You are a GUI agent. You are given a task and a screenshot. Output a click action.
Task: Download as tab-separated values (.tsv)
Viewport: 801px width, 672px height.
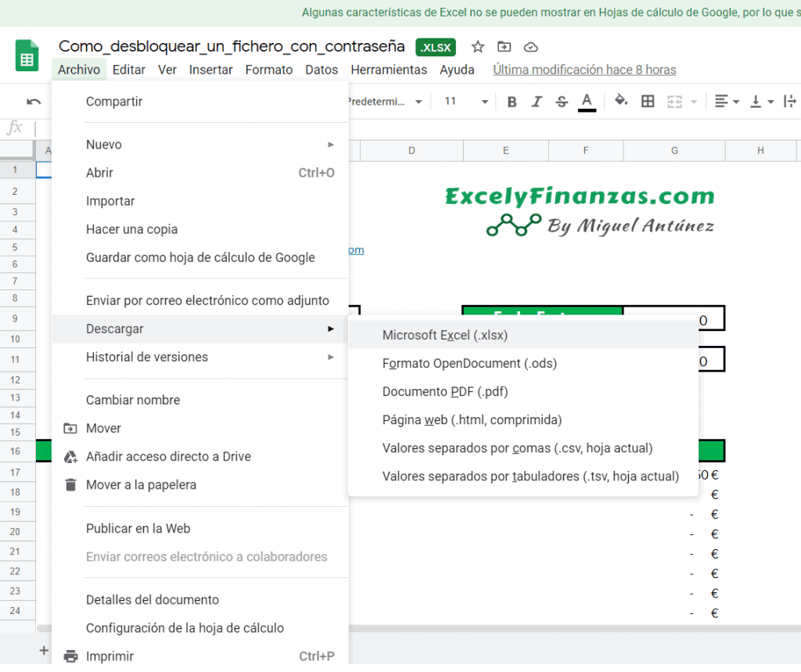523,476
